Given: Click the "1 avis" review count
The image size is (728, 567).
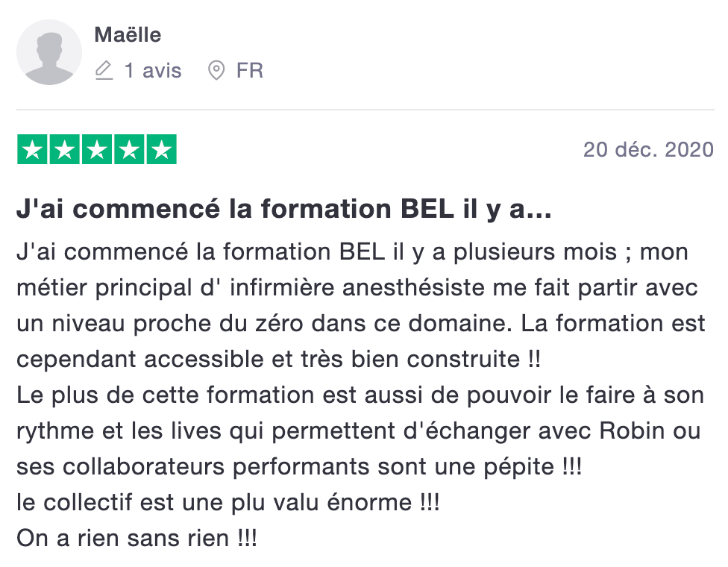Looking at the screenshot, I should [x=153, y=71].
